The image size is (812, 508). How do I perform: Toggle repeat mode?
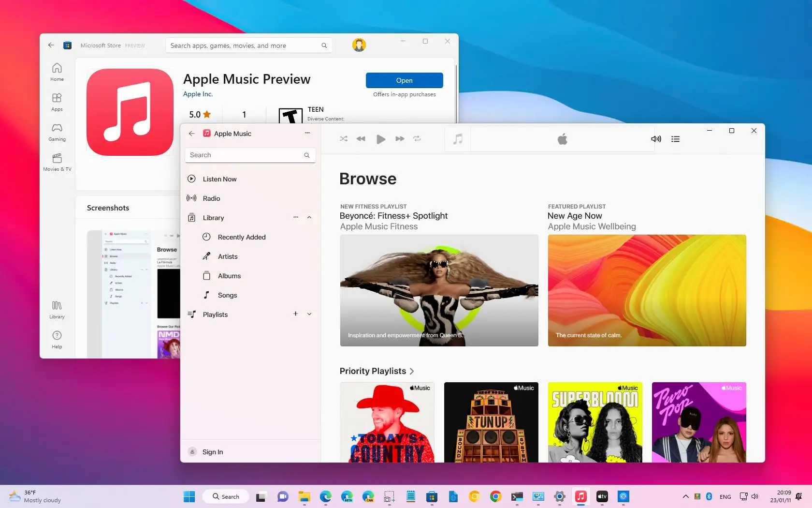417,139
